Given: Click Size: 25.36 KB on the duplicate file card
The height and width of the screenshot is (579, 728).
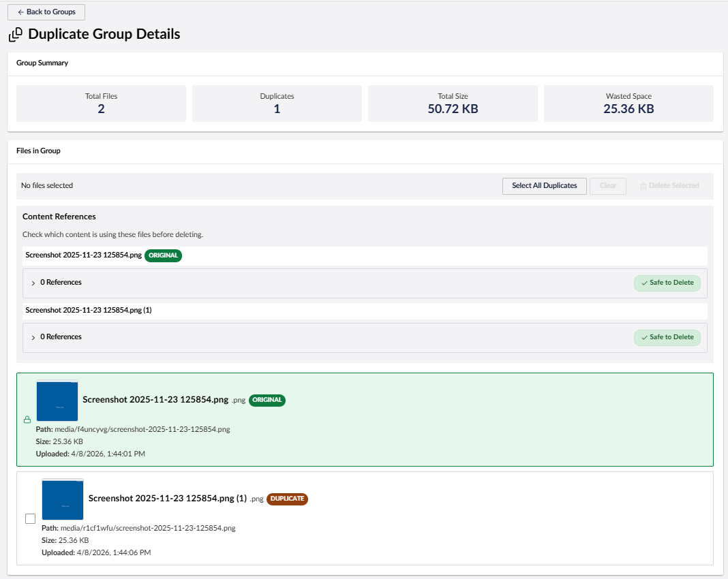Looking at the screenshot, I should (65, 540).
